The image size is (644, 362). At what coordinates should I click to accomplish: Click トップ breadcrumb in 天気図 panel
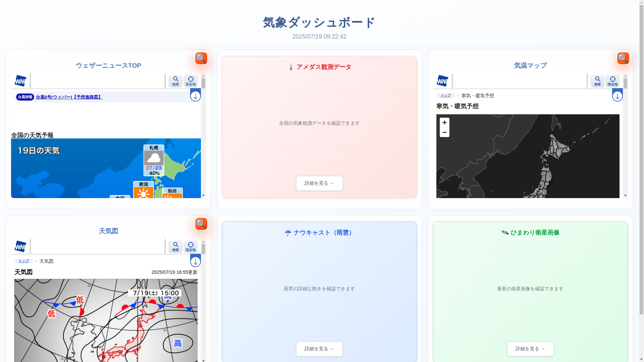23,261
